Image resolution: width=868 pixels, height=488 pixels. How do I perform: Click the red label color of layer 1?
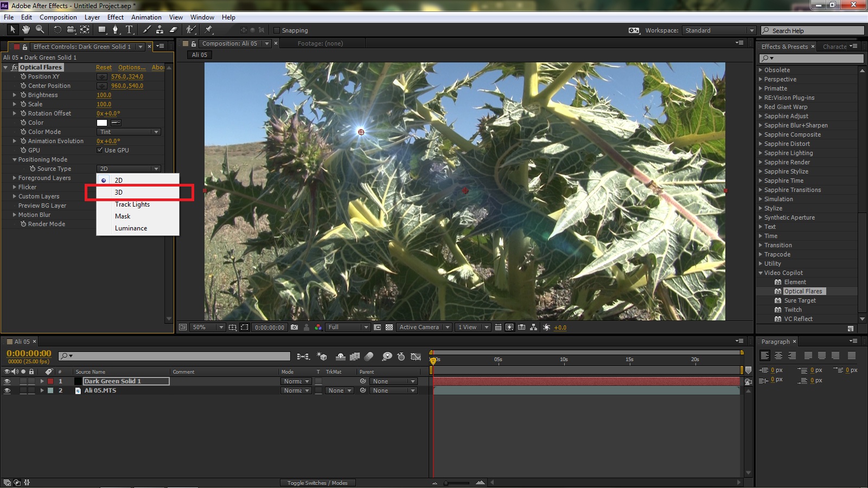click(50, 381)
